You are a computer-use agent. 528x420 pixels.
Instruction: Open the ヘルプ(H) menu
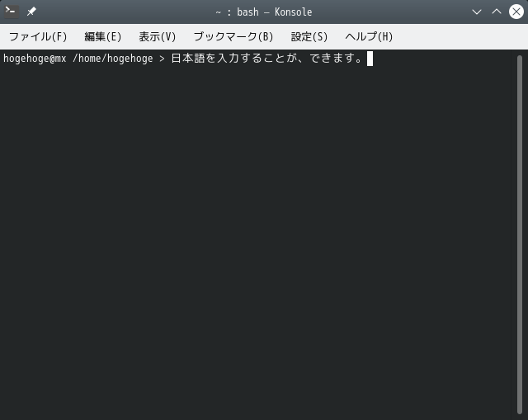coord(369,36)
